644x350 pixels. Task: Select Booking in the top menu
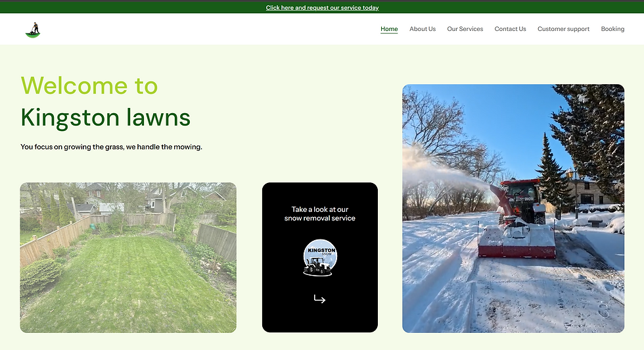tap(612, 29)
